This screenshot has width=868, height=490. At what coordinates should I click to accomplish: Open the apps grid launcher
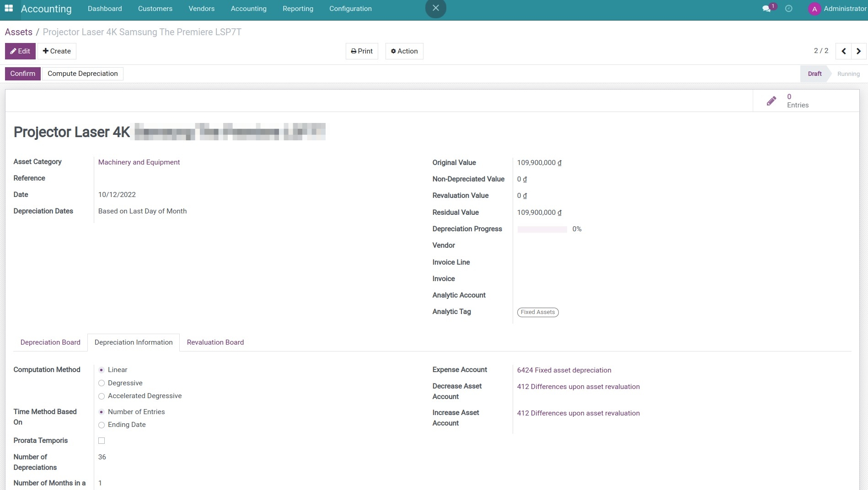pyautogui.click(x=8, y=8)
